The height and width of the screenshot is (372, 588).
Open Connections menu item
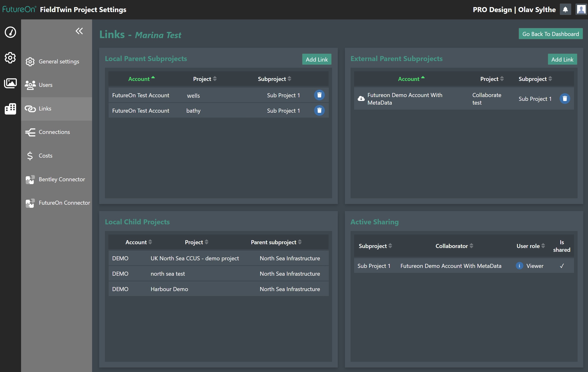click(x=56, y=132)
